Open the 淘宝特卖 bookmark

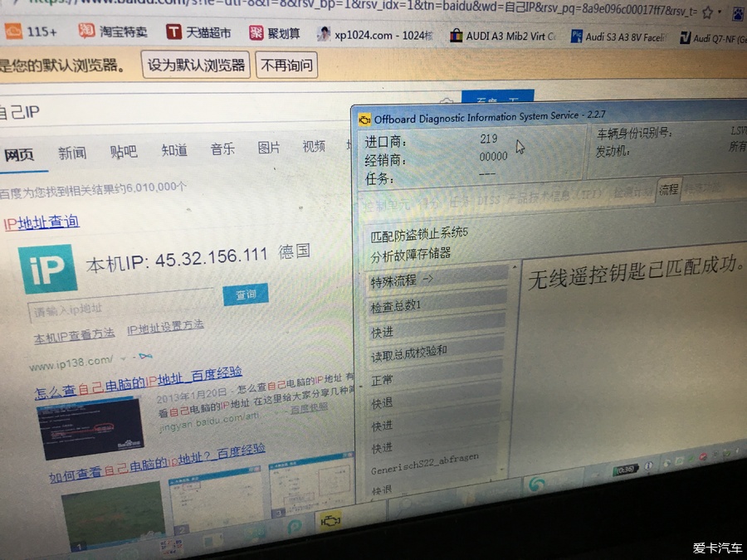click(x=113, y=32)
